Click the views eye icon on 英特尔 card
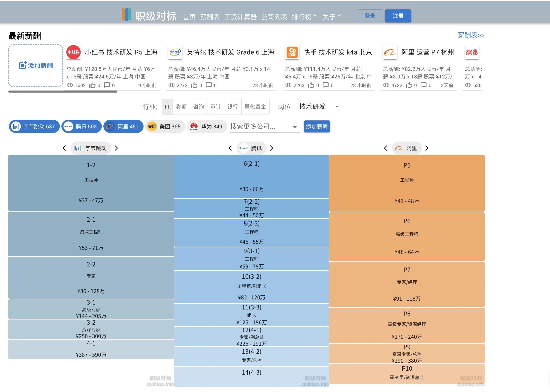The image size is (550, 392). pos(172,85)
